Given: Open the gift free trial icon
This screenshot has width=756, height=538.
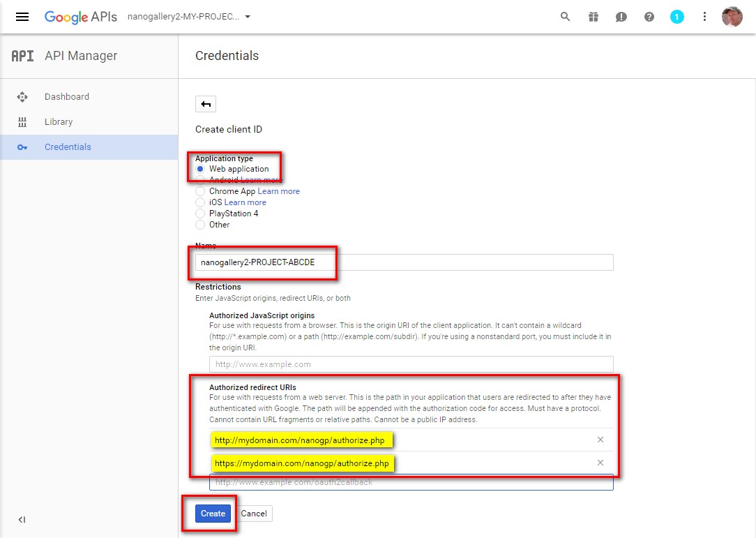Looking at the screenshot, I should pyautogui.click(x=594, y=17).
